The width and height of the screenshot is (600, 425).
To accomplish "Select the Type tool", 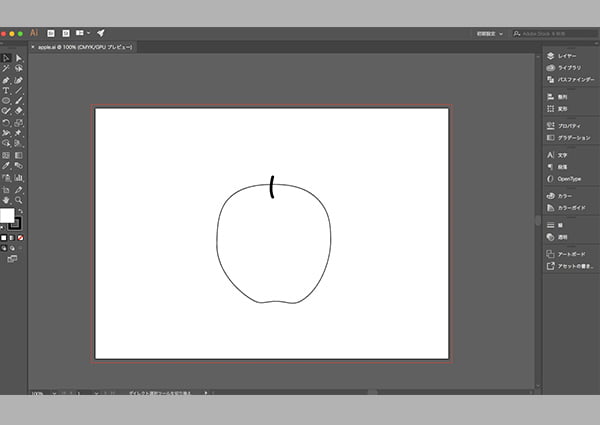I will click(6, 91).
